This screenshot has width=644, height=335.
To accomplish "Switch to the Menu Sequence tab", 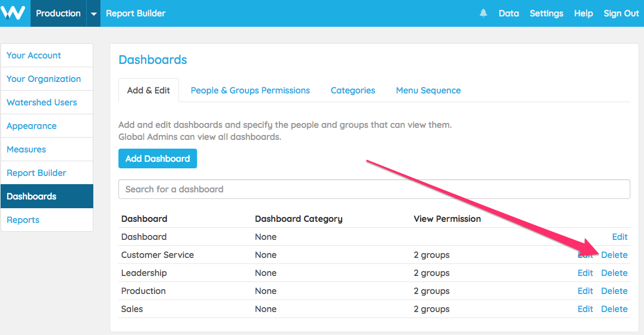I will pos(428,90).
